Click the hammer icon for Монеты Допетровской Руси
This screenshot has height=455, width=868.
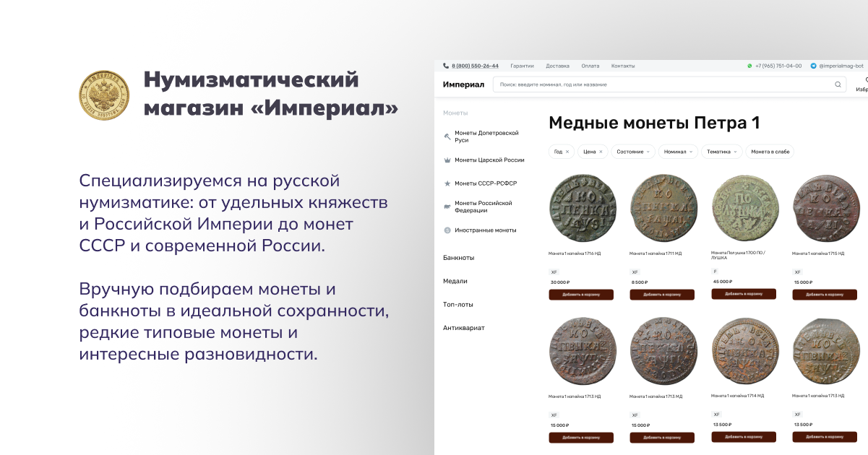(x=447, y=136)
